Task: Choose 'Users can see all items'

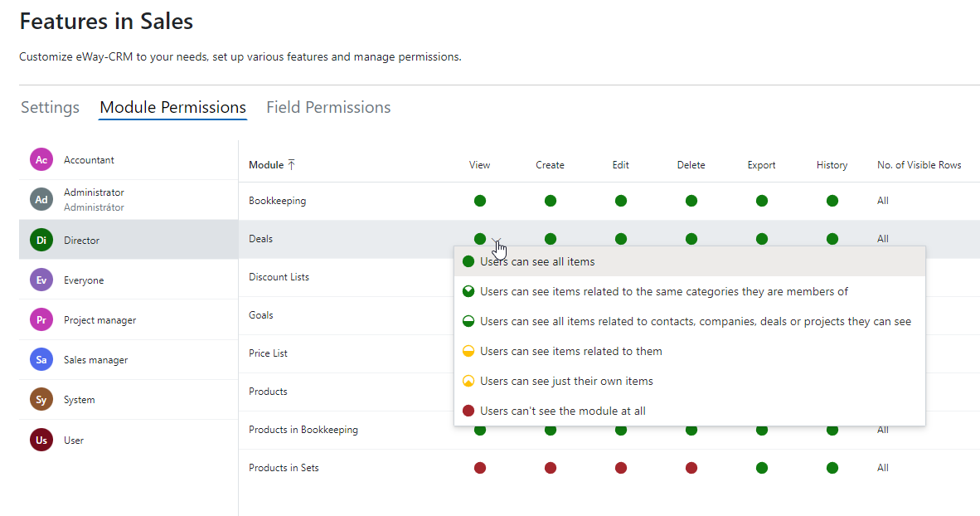Action: [x=689, y=261]
